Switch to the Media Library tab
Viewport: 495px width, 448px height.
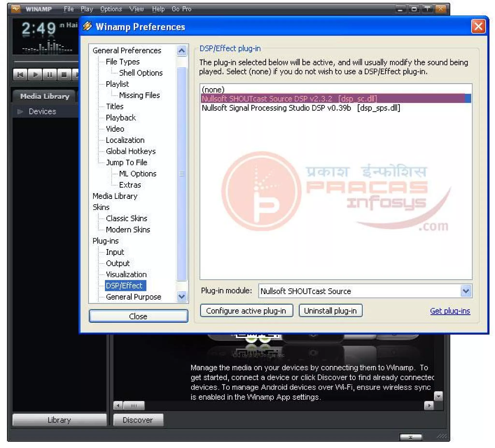coord(45,96)
